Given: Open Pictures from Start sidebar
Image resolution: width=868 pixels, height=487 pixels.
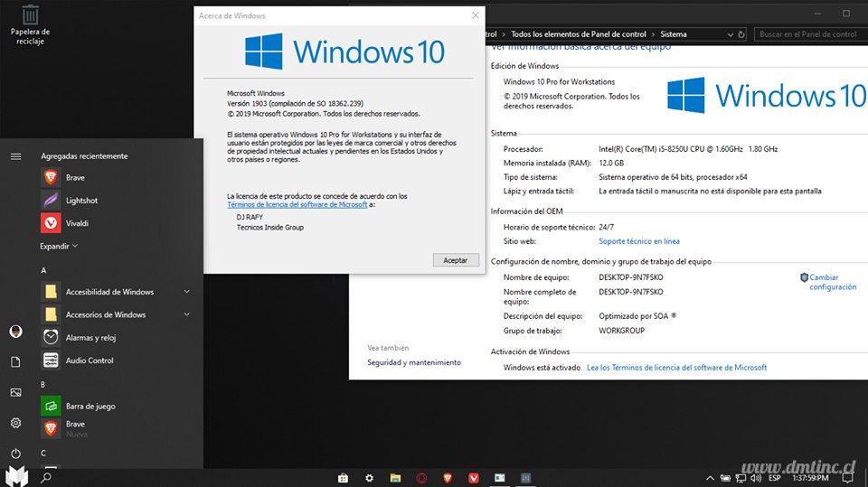Looking at the screenshot, I should (15, 392).
